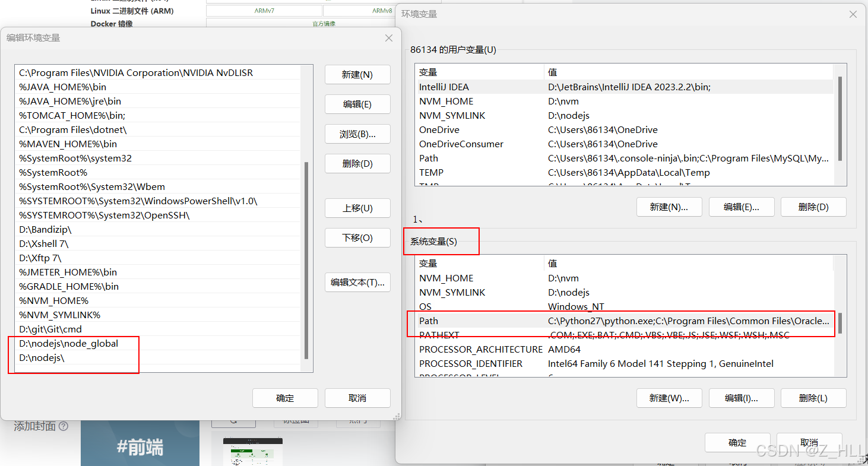868x466 pixels.
Task: Select the %NVM_SYMLINK% path entry
Action: tap(59, 315)
